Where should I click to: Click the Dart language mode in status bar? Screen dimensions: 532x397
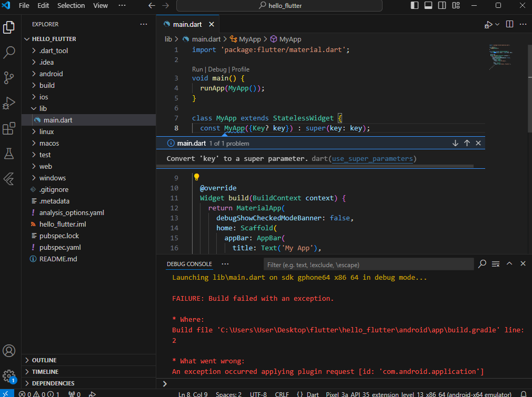(x=313, y=394)
